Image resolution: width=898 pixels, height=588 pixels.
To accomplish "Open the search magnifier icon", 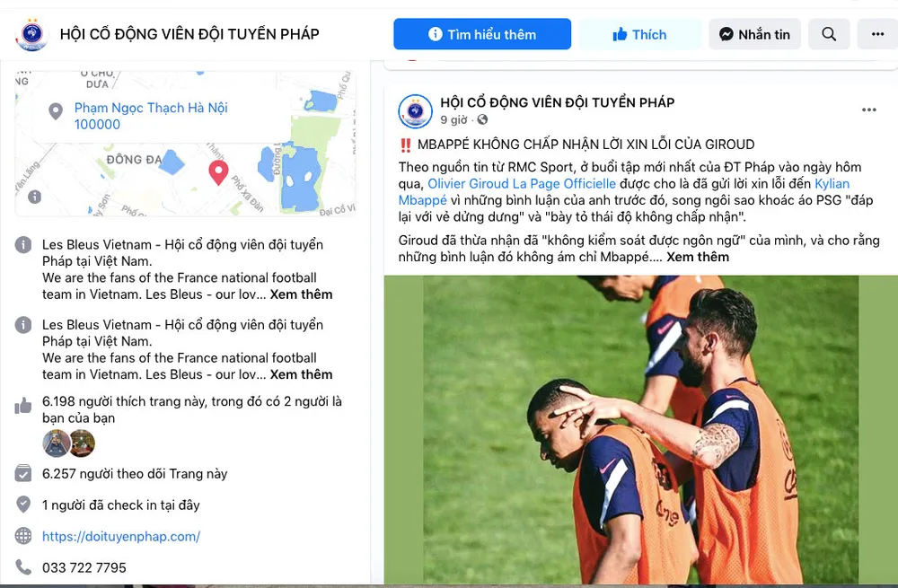I will click(x=829, y=34).
